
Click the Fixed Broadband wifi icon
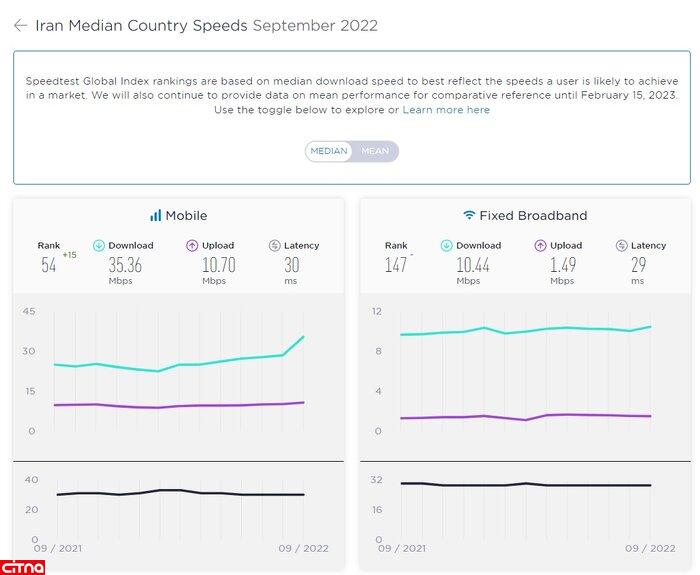point(469,215)
